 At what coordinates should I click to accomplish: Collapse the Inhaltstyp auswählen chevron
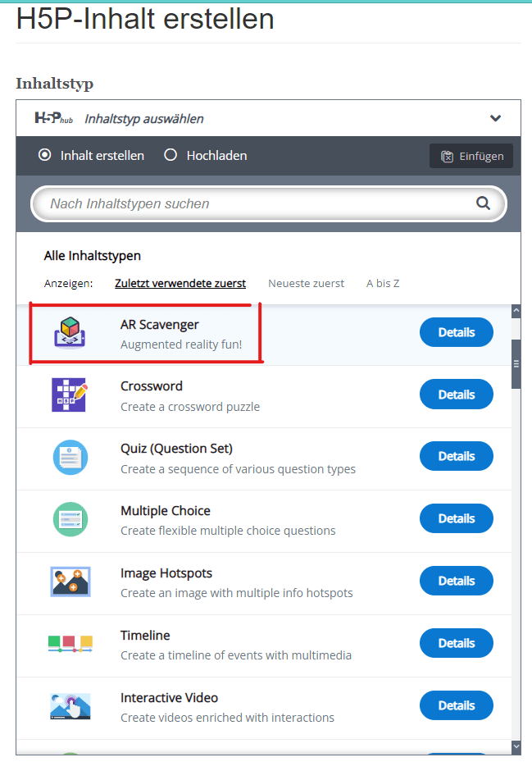point(495,118)
